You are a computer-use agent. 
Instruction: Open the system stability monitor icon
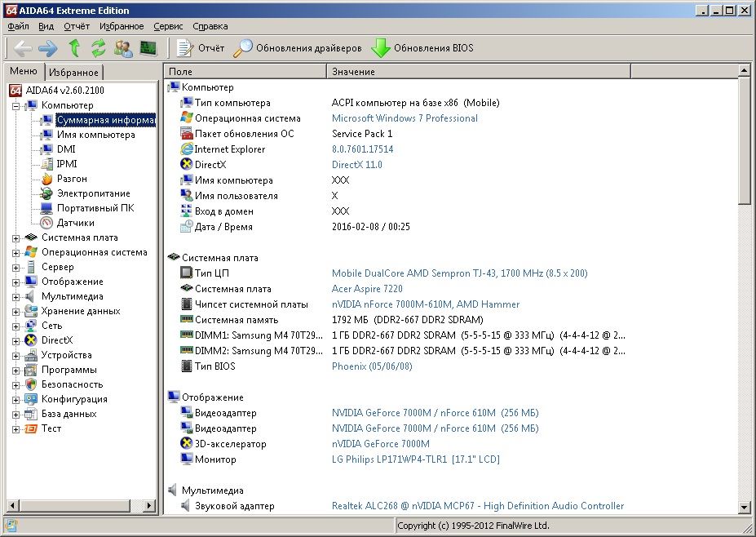click(x=148, y=48)
